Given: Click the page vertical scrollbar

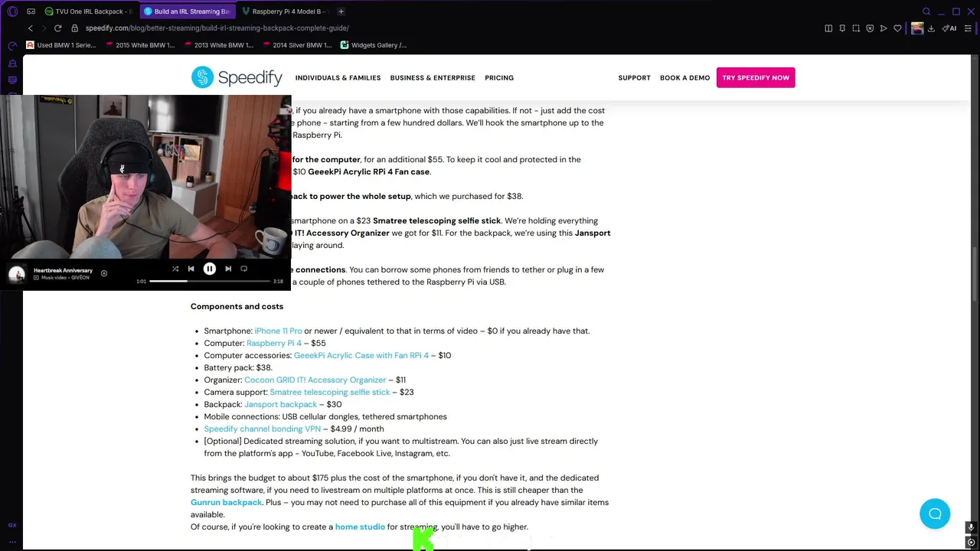Looking at the screenshot, I should (x=975, y=274).
